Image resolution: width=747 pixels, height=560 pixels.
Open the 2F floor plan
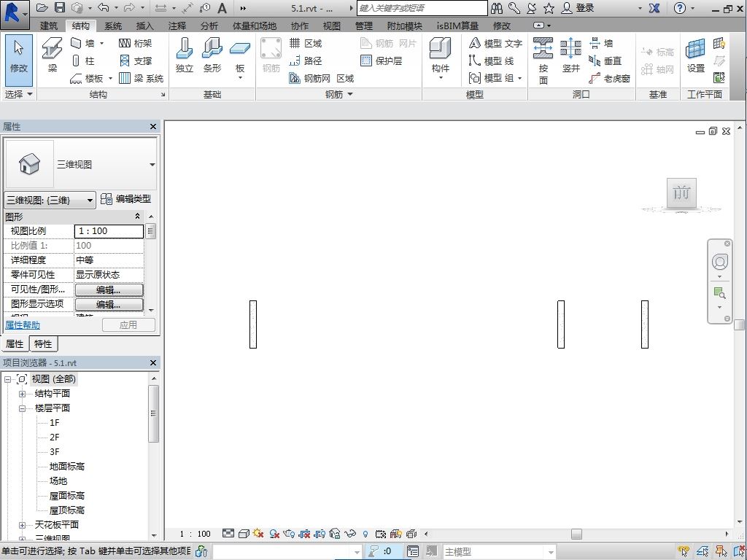coord(54,437)
